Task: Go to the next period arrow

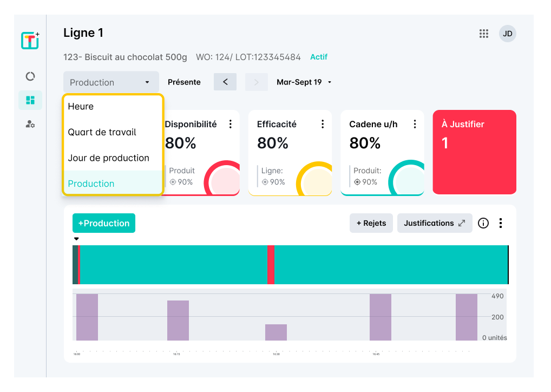Action: tap(256, 82)
